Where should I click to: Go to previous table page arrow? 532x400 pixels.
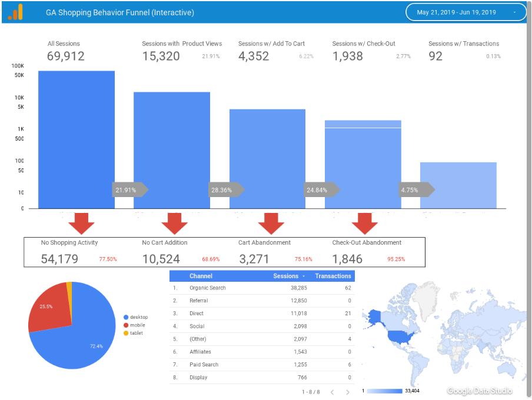(x=332, y=392)
